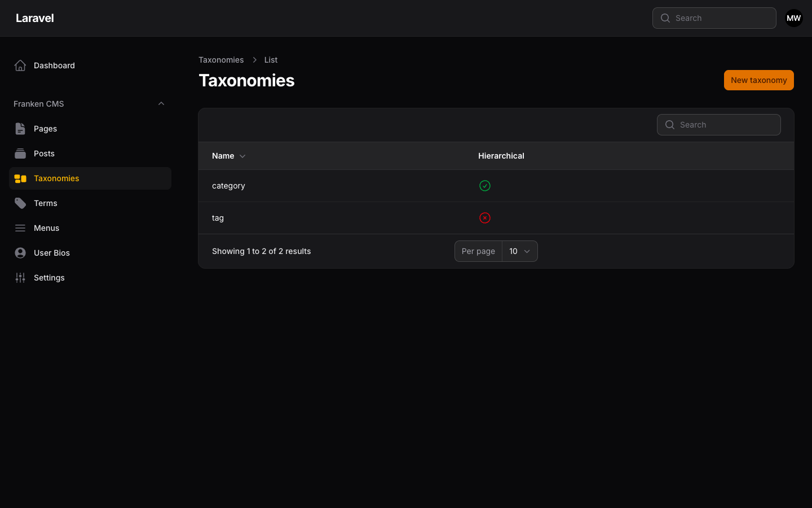Toggle the Name column sort order

tap(223, 156)
